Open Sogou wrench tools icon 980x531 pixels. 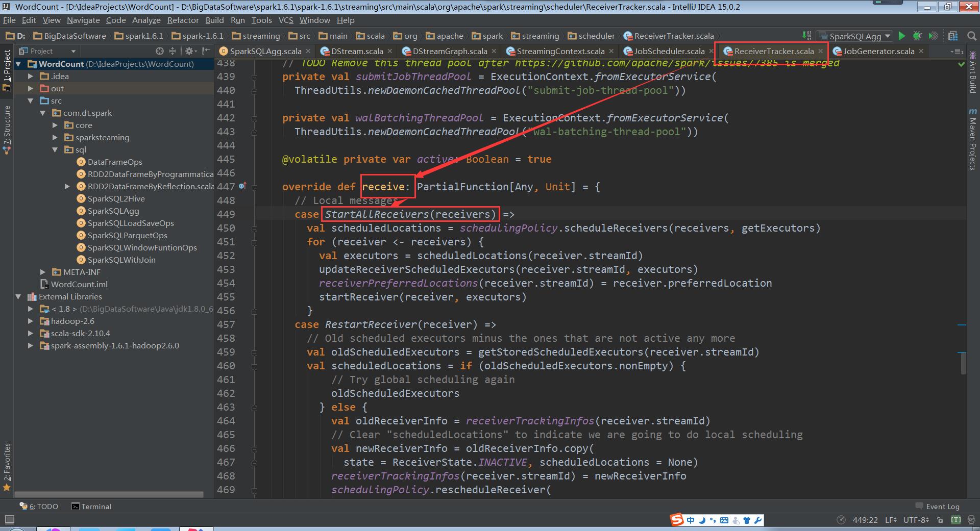coord(758,520)
